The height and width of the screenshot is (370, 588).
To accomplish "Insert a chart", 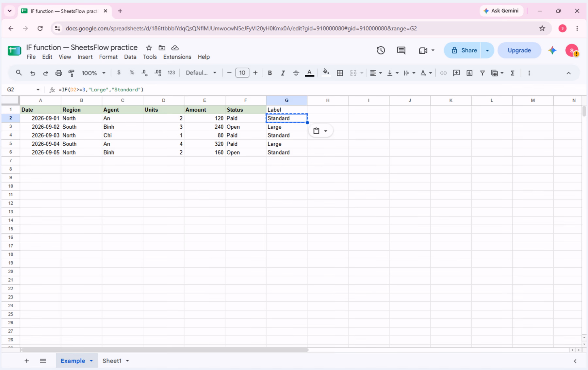I will [469, 73].
